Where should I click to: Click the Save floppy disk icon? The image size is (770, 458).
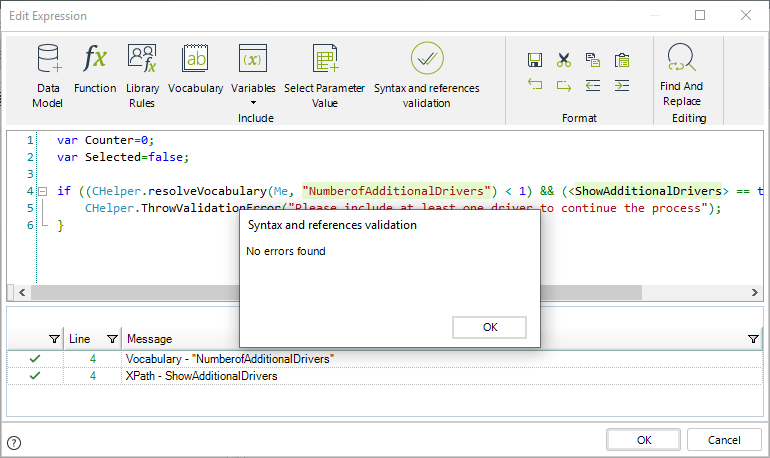535,60
